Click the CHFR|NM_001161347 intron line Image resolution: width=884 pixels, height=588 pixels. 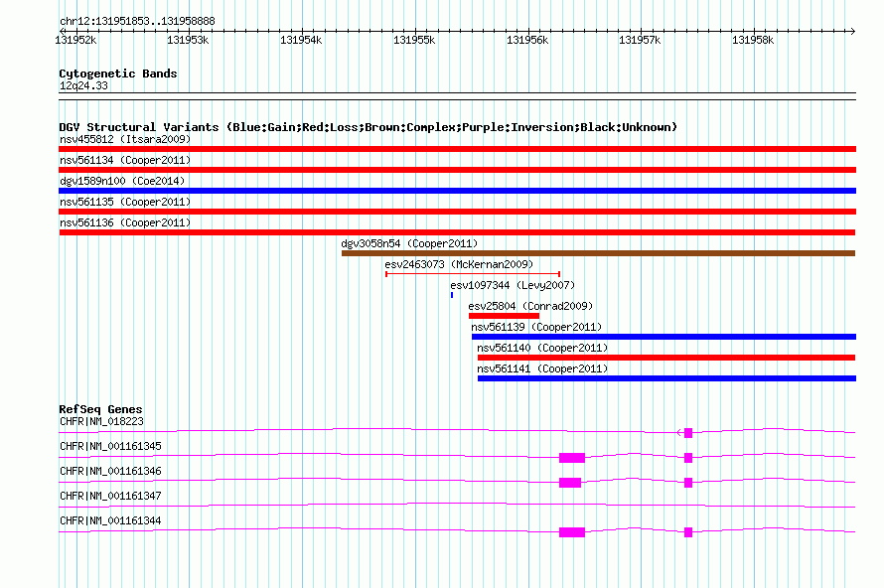457,506
